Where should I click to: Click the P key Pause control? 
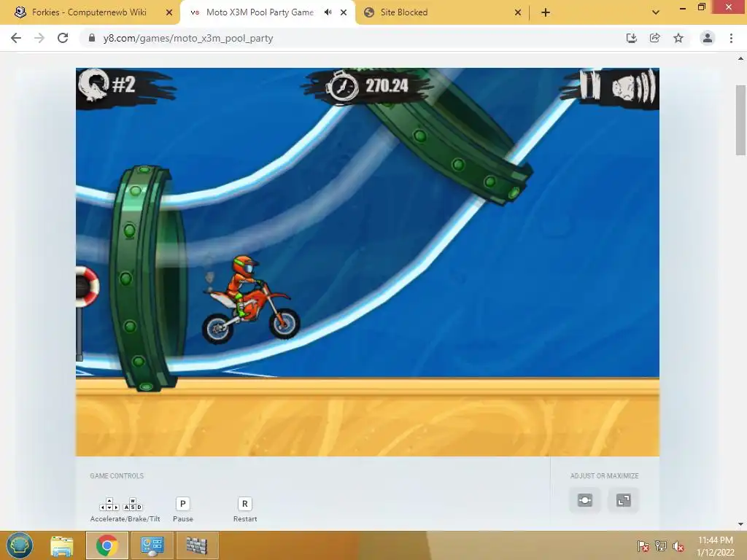pos(183,504)
